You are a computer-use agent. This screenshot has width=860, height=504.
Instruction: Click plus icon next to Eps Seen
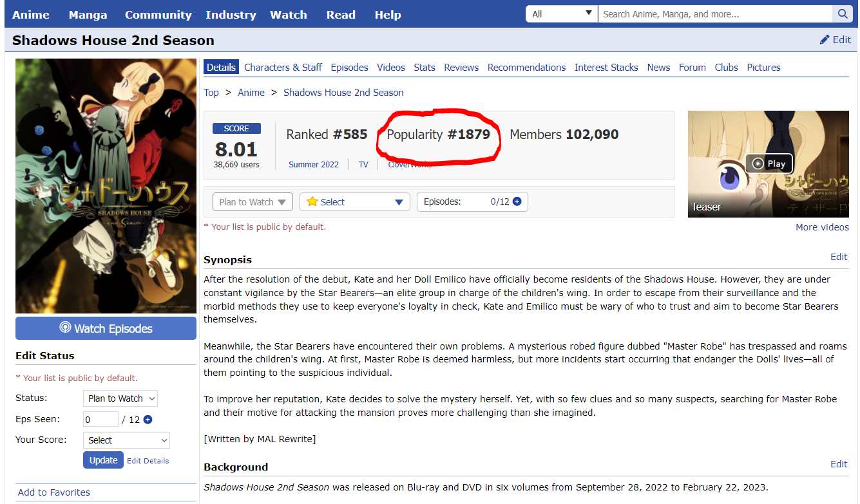[x=148, y=420]
